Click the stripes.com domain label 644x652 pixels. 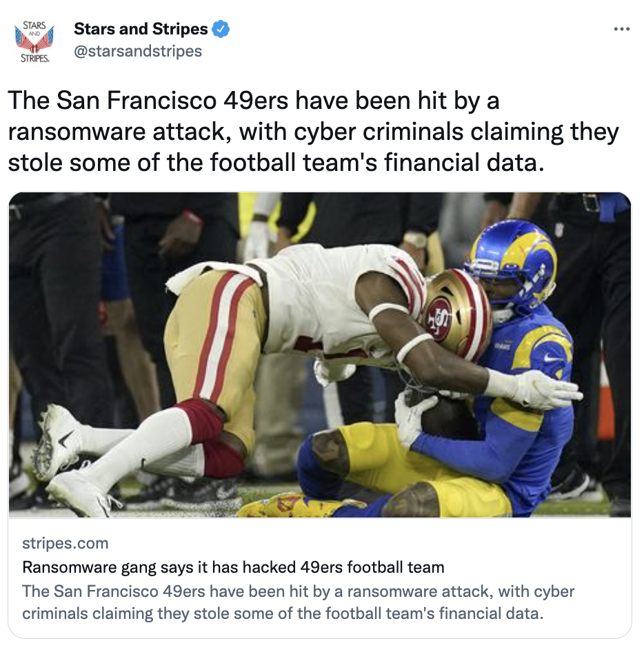tap(66, 543)
